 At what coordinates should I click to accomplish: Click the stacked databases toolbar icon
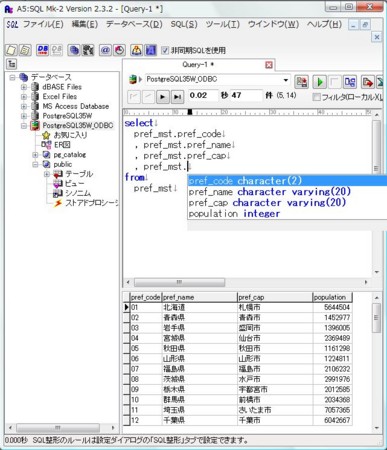[74, 50]
